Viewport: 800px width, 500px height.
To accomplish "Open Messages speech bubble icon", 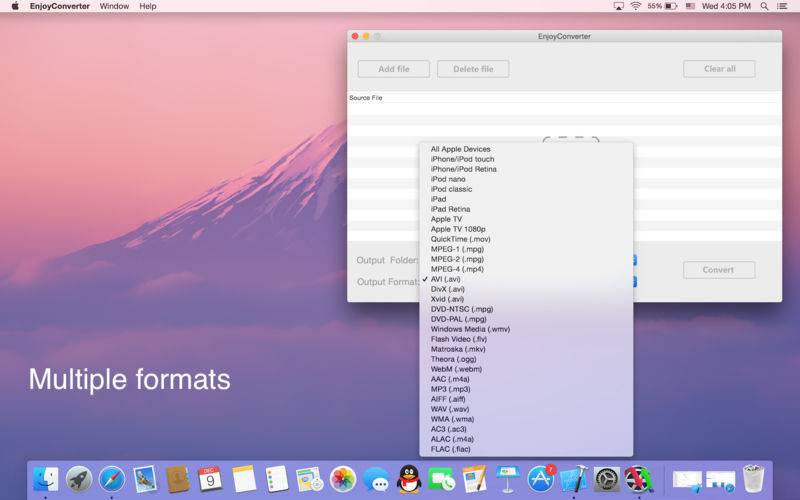I will pos(376,480).
